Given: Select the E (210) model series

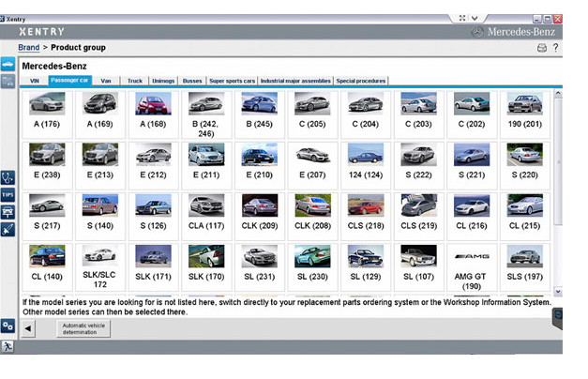Looking at the screenshot, I should [260, 165].
